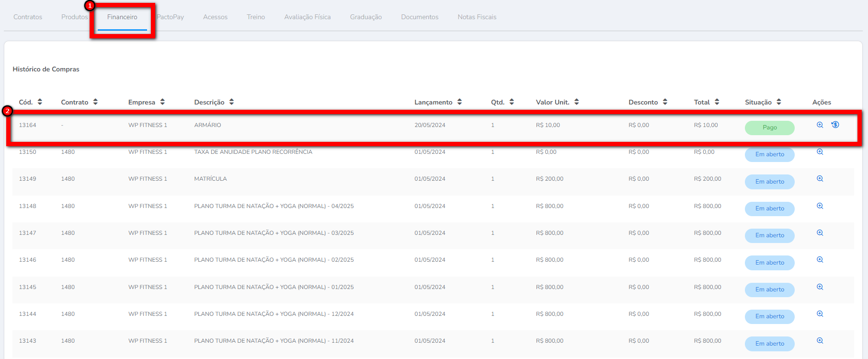Click Em aberto badge for purchase 13147
The height and width of the screenshot is (359, 868).
click(769, 235)
